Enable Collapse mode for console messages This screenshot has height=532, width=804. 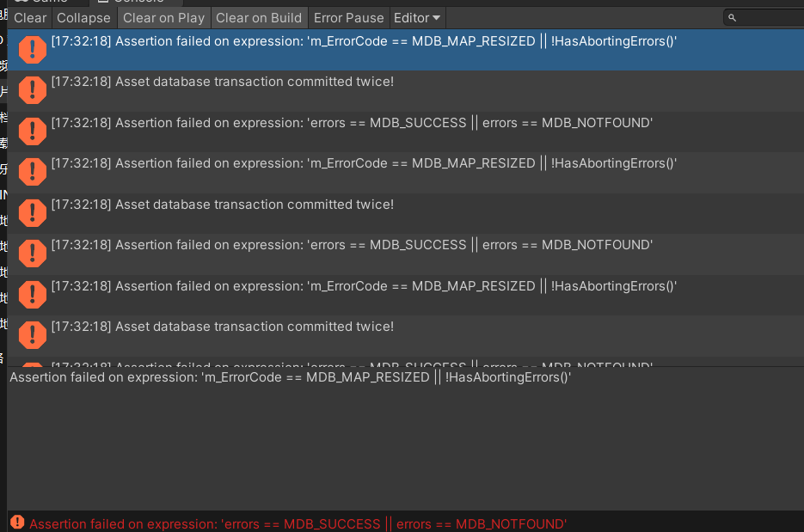tap(83, 17)
